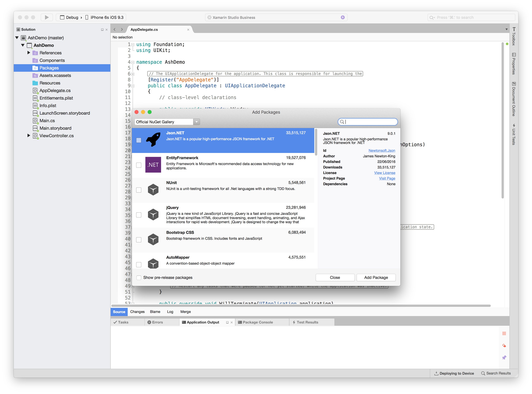Open the Document Outline side pad

[x=514, y=99]
